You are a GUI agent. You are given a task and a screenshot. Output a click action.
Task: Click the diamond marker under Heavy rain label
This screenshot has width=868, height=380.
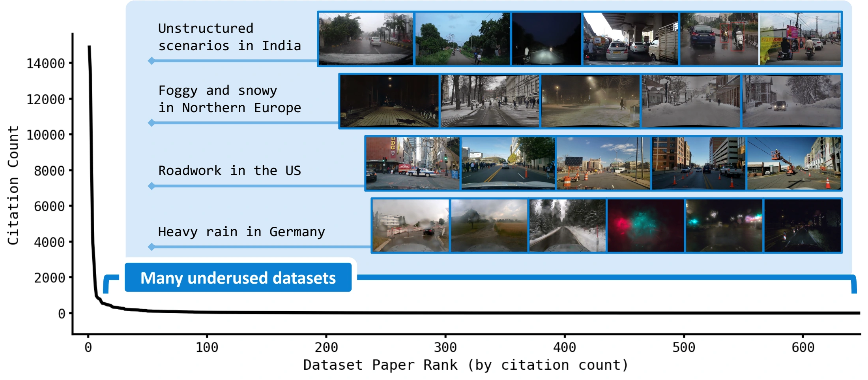tap(152, 247)
